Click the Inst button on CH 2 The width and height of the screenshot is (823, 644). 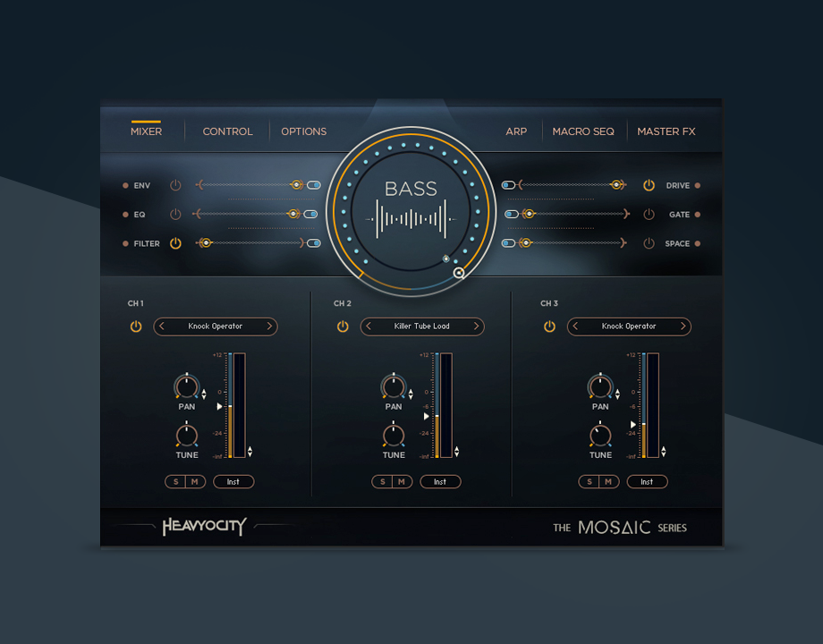[x=440, y=482]
